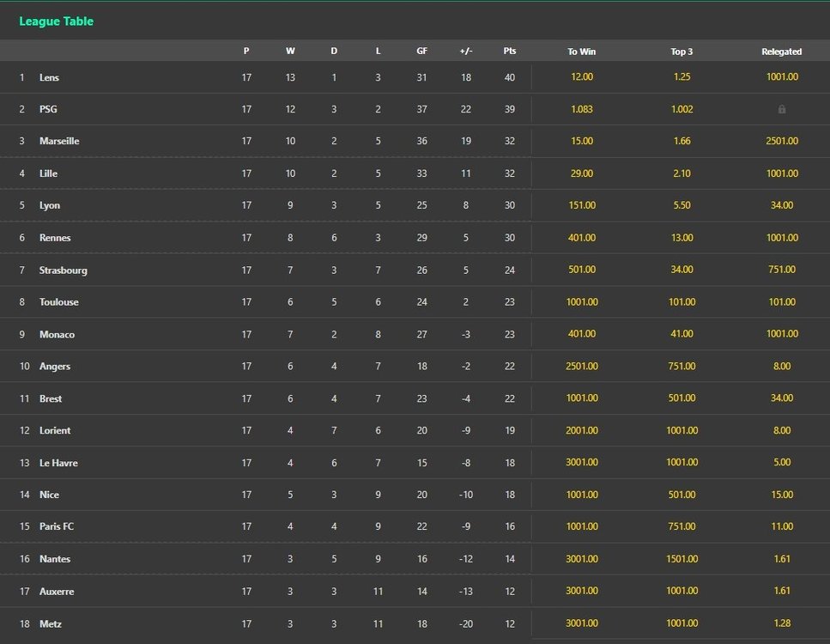The height and width of the screenshot is (644, 830).
Task: Pick Le Havre Relegated odds 5.00
Action: [x=781, y=463]
